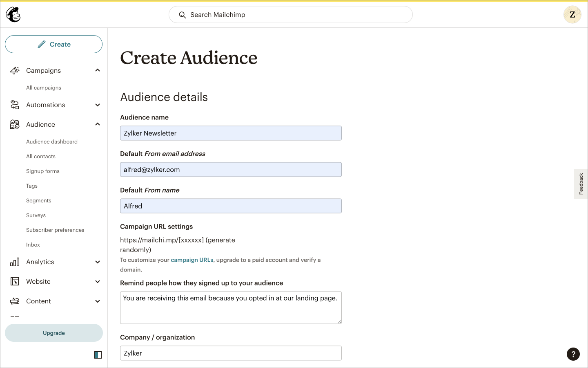Expand the Analytics section chevron
This screenshot has height=368, width=588.
(98, 262)
